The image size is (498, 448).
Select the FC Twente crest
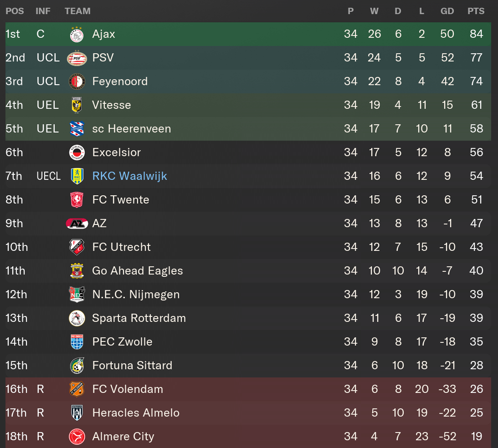[77, 200]
